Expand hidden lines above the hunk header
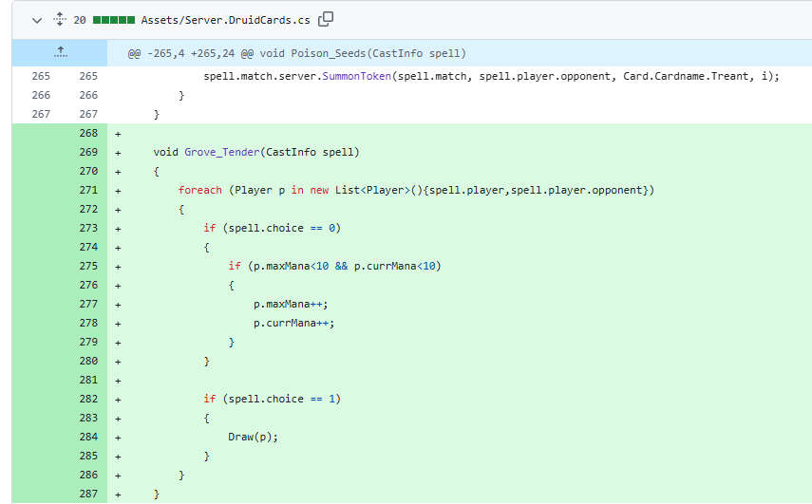The width and height of the screenshot is (812, 504). point(60,52)
